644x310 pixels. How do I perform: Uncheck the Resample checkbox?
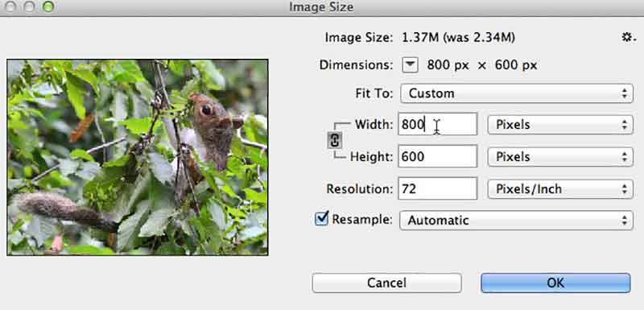(x=321, y=218)
